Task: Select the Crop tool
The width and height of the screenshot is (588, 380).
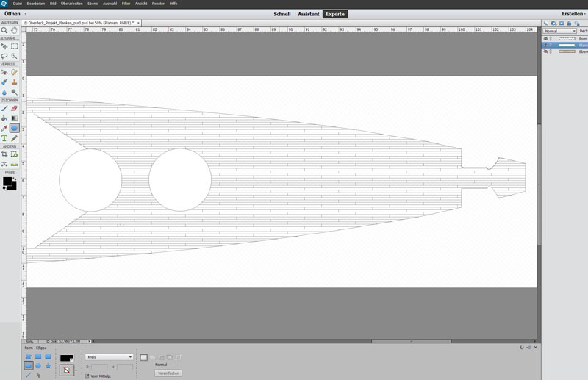Action: [4, 154]
